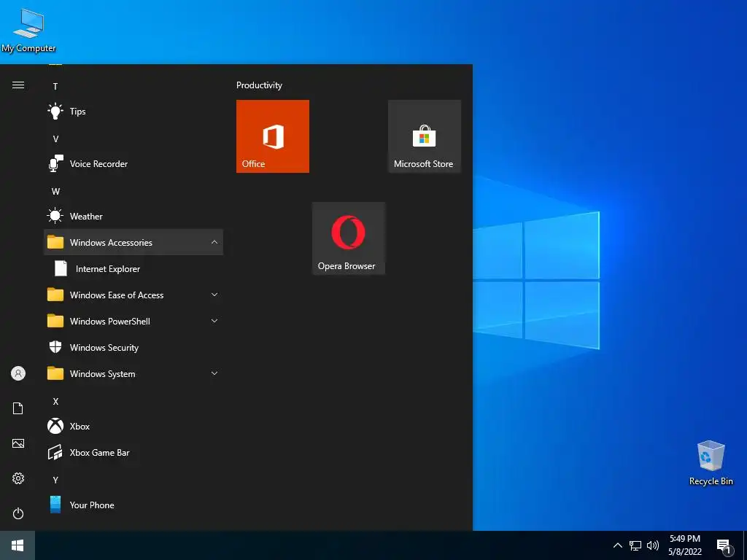Image resolution: width=747 pixels, height=560 pixels.
Task: Launch the Xbox app
Action: tap(133, 426)
